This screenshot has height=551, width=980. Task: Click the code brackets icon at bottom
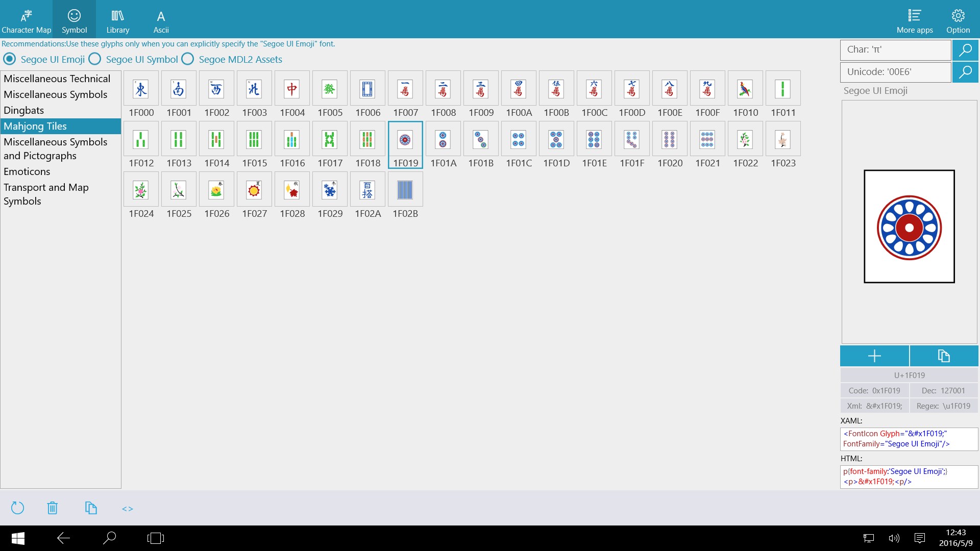(x=128, y=509)
